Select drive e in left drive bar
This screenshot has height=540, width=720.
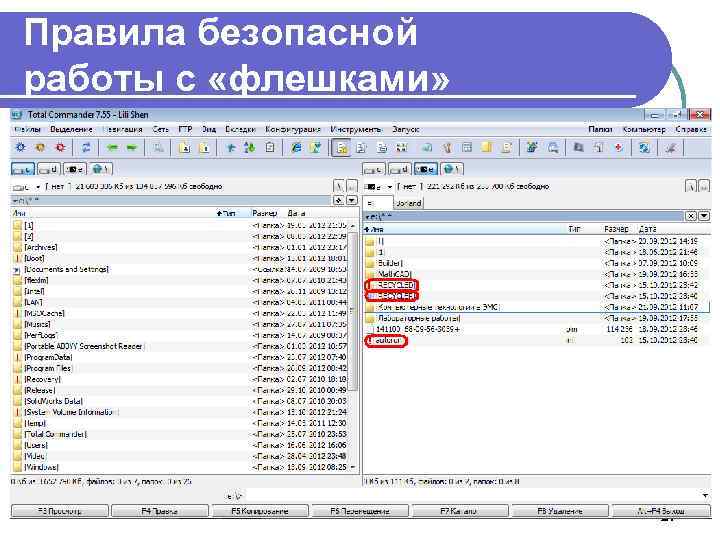click(75, 169)
